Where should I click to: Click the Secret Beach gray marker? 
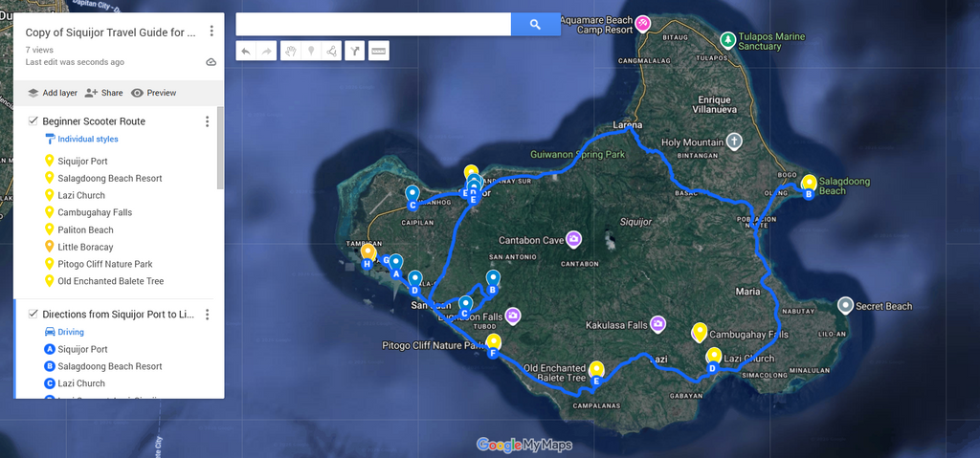pos(846,306)
